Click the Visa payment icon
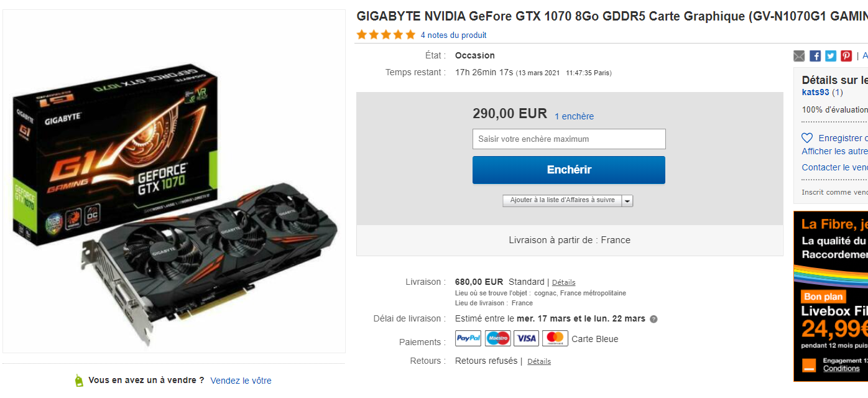This screenshot has height=398, width=868. [526, 338]
